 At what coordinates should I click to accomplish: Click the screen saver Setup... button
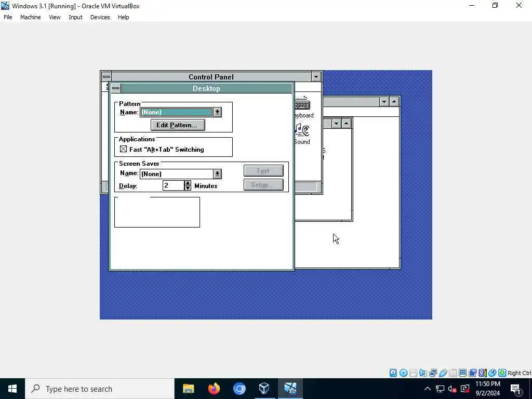(x=263, y=185)
